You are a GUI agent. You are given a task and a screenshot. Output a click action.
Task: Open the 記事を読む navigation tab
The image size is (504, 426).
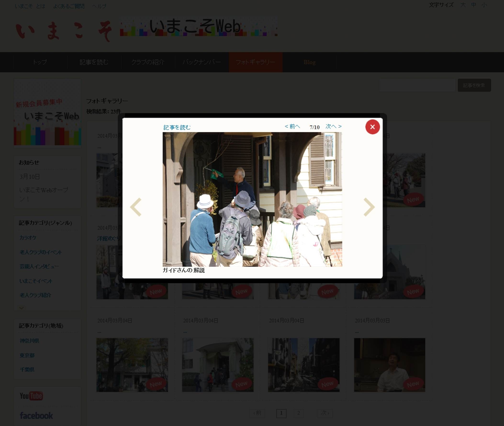[94, 62]
